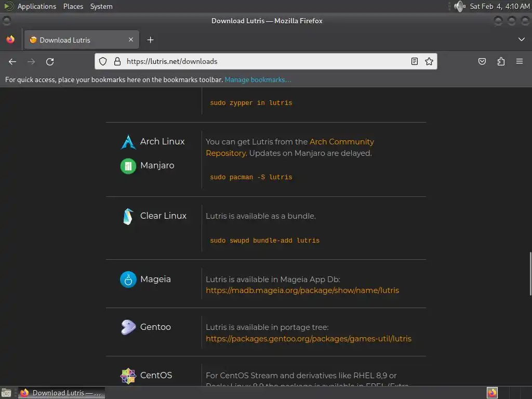Click the 'Manjaro' heading text
The width and height of the screenshot is (532, 399).
point(157,165)
